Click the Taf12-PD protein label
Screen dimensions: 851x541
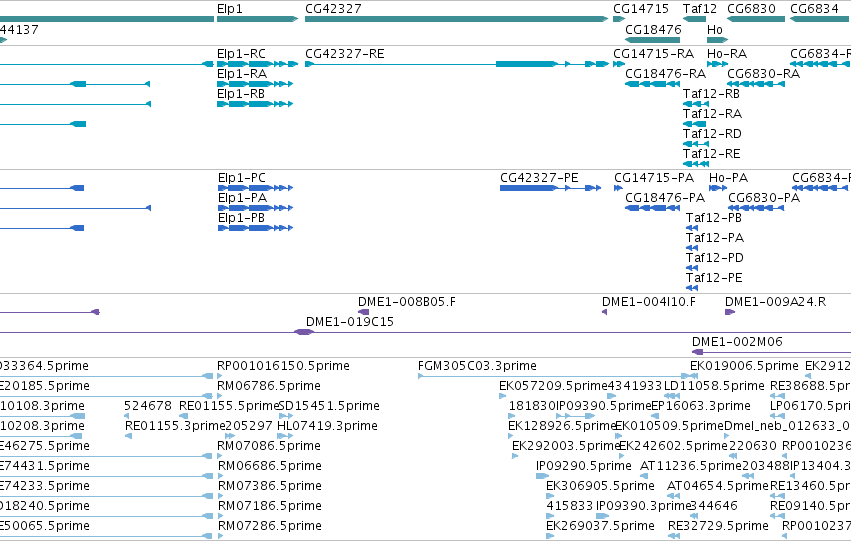[715, 258]
